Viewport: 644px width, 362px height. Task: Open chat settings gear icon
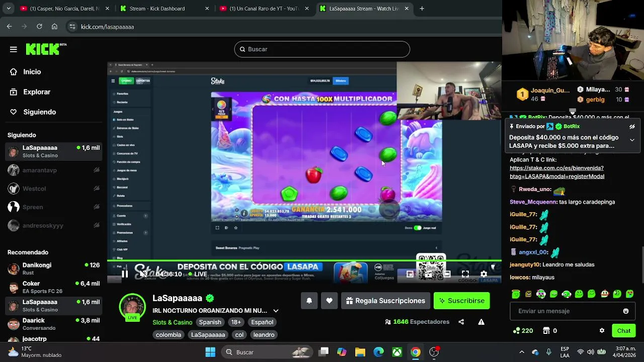point(602,331)
